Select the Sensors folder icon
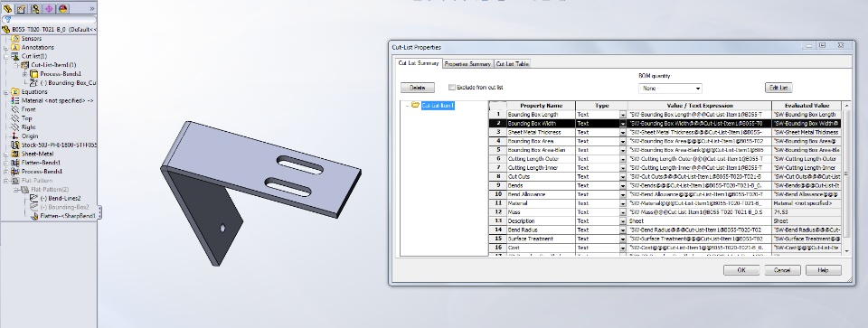Screen dimensions: 868x328 (x=15, y=39)
